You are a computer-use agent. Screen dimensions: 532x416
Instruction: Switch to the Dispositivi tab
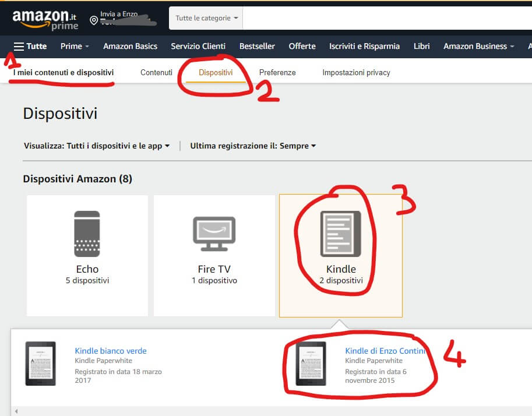tap(216, 72)
